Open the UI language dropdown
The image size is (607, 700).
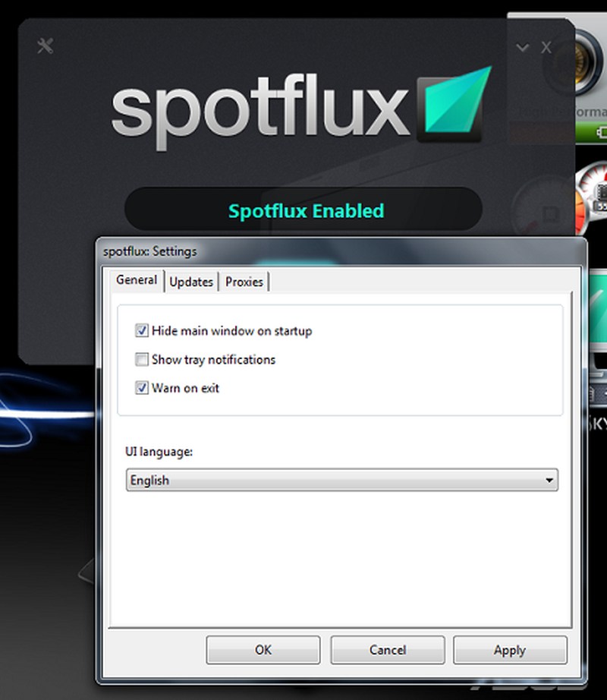(x=341, y=481)
